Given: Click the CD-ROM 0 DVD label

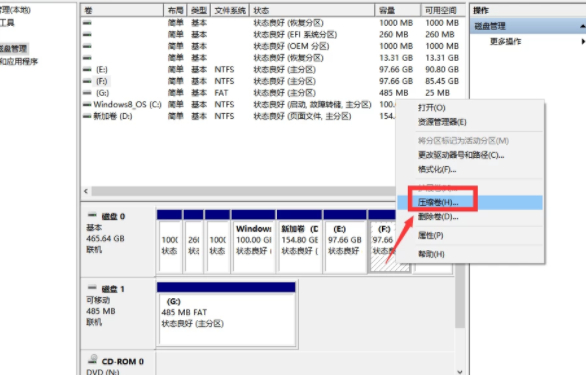Looking at the screenshot, I should pos(117,363).
